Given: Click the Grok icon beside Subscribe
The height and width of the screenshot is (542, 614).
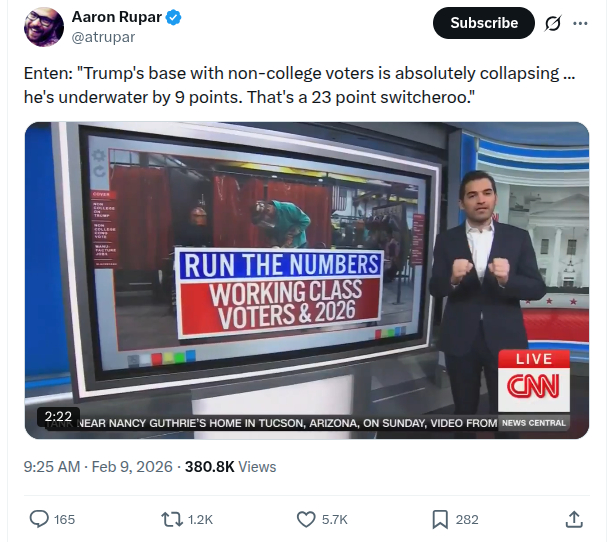Looking at the screenshot, I should click(552, 23).
